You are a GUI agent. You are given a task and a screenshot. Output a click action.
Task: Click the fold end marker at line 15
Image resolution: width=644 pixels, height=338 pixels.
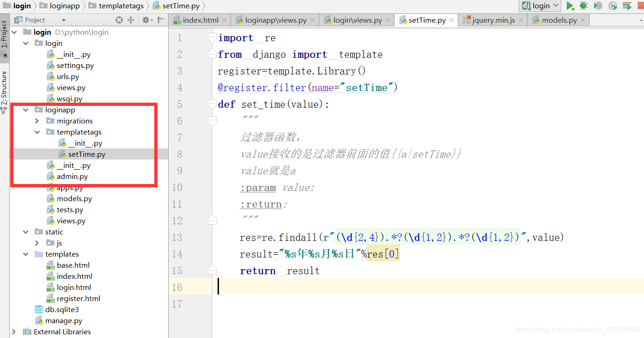point(212,270)
